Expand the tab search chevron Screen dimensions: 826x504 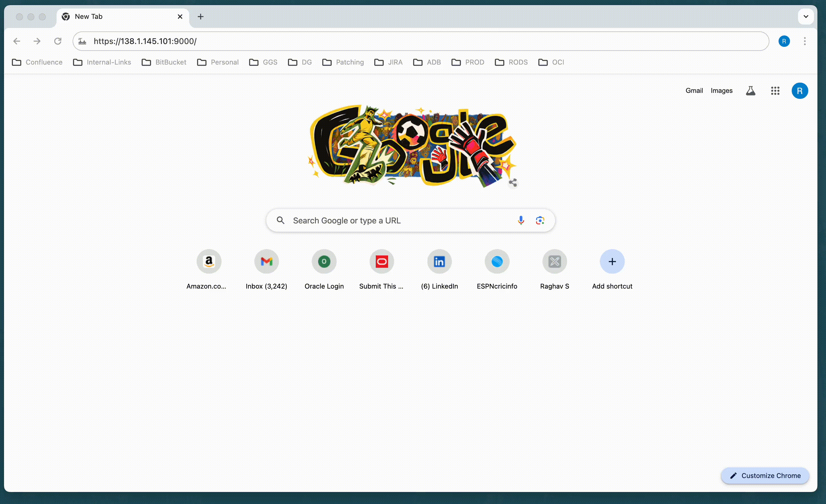click(x=806, y=16)
